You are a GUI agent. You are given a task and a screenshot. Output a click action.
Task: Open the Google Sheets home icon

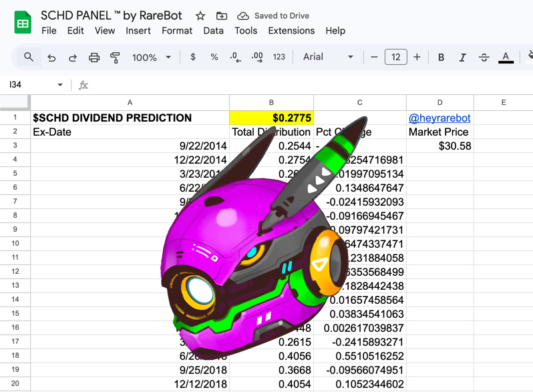23,23
